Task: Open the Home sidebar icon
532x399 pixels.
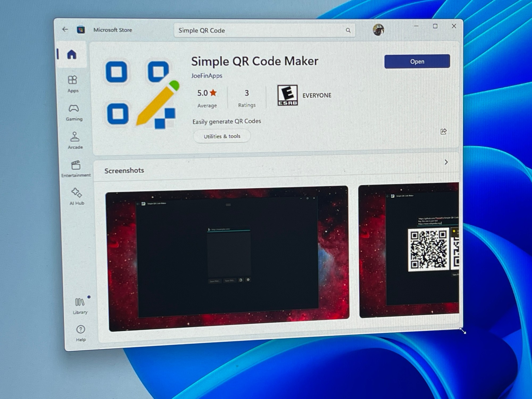Action: click(72, 55)
